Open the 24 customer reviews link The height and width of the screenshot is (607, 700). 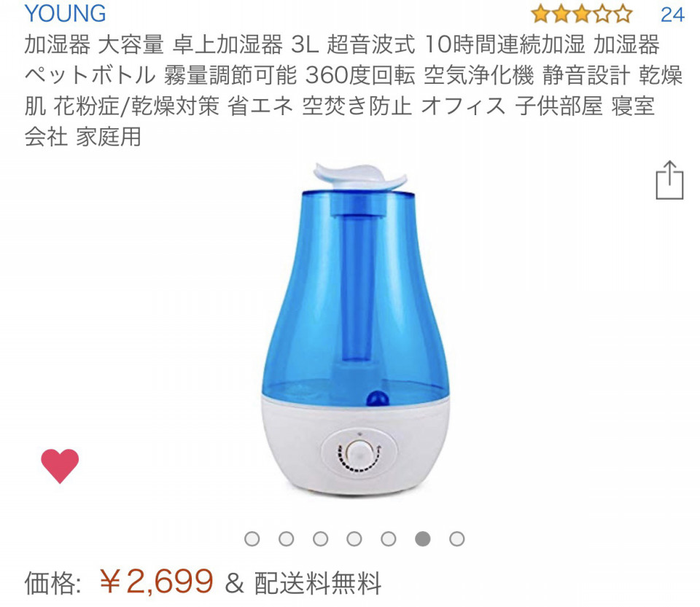point(672,15)
